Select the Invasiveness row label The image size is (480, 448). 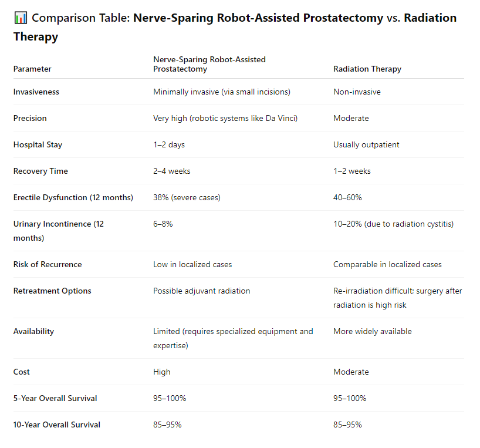point(36,92)
